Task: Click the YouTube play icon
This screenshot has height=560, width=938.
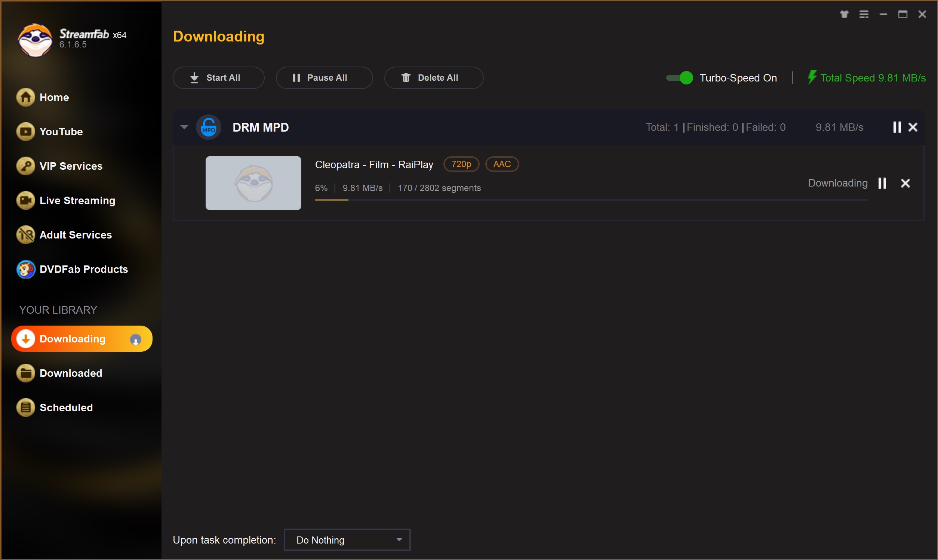Action: pos(26,132)
